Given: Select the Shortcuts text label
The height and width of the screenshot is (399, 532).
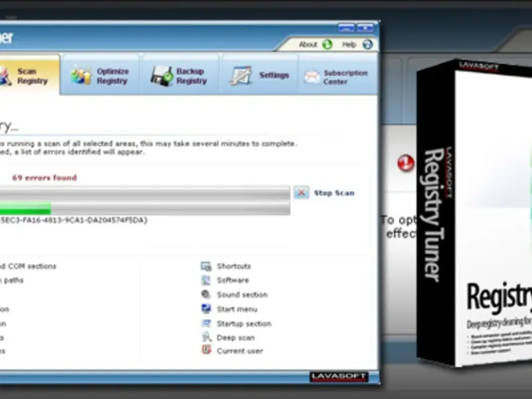Looking at the screenshot, I should [234, 266].
